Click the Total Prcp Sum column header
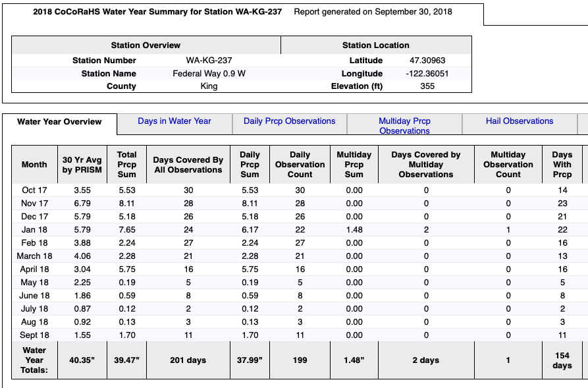 tap(126, 164)
